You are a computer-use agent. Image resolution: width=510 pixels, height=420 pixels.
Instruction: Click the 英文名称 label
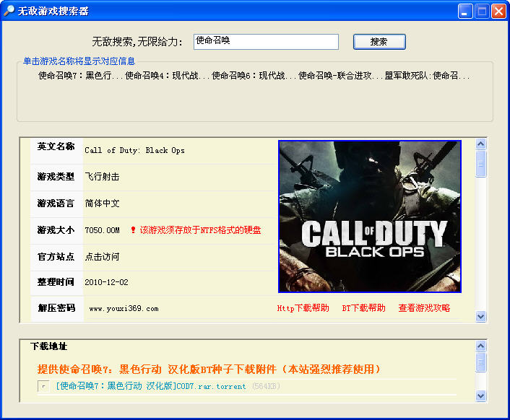tap(56, 146)
